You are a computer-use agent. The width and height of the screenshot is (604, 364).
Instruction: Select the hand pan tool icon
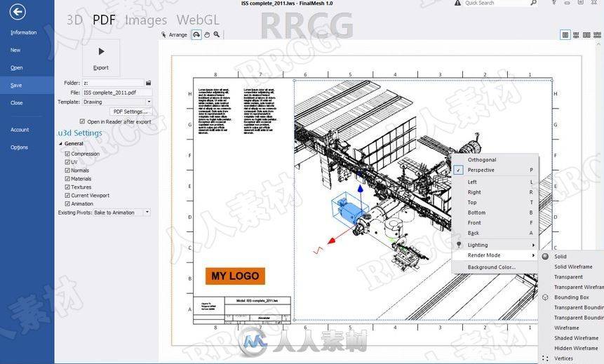(x=207, y=34)
